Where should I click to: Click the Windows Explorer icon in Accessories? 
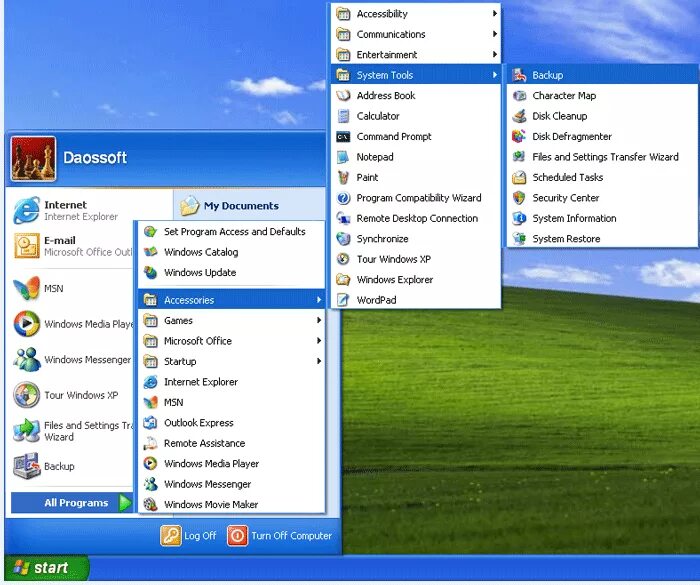pyautogui.click(x=343, y=280)
